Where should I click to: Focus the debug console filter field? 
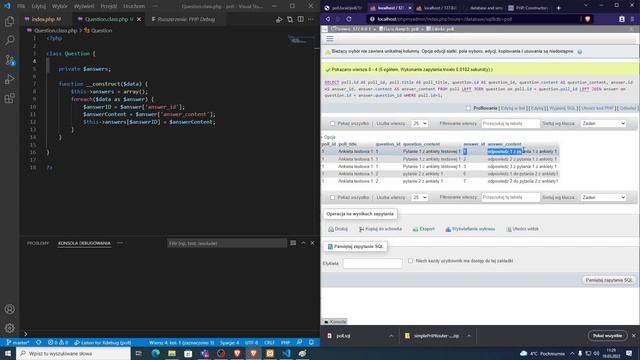tap(227, 243)
